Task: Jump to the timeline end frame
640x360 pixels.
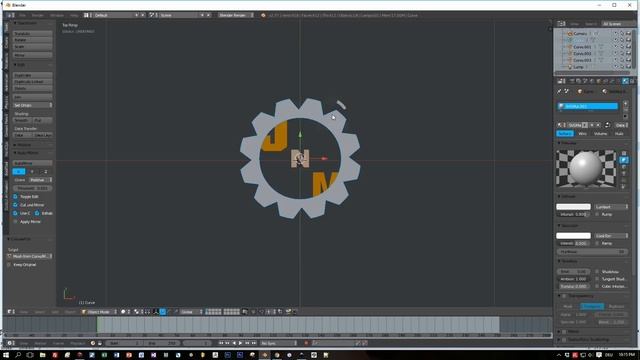Action: [254, 343]
